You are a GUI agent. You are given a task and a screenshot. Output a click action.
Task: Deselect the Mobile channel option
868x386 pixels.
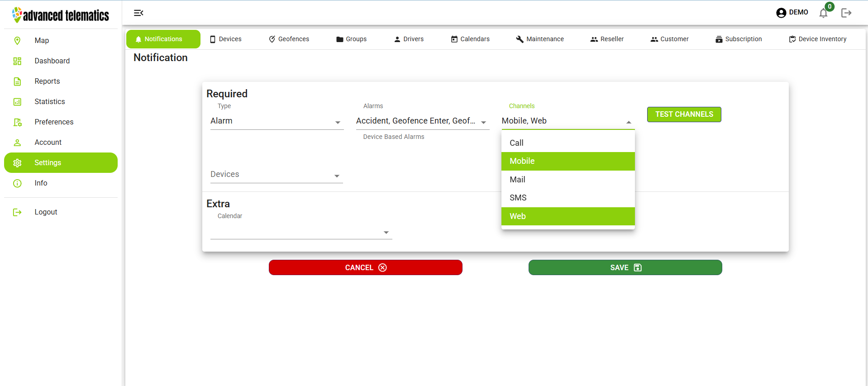[x=568, y=161]
